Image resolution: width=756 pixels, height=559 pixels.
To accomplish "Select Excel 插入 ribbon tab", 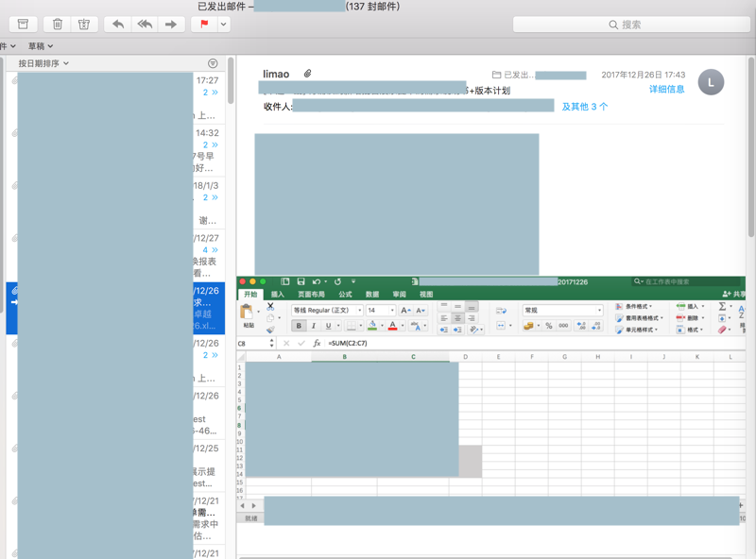I will click(277, 295).
